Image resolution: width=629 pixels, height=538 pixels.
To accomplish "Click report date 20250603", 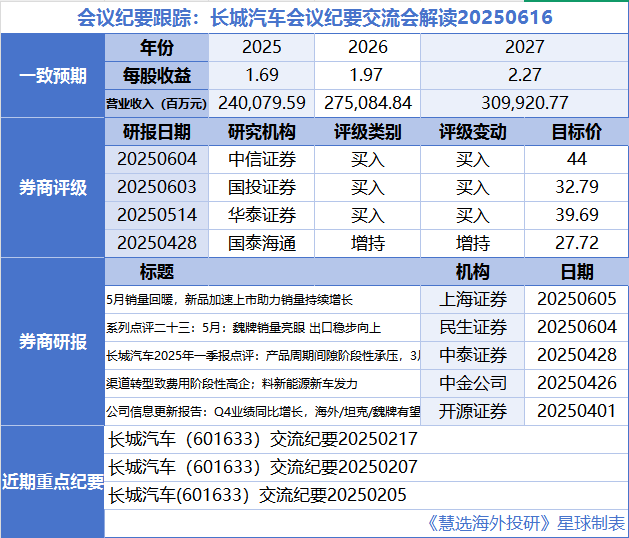I will (157, 187).
